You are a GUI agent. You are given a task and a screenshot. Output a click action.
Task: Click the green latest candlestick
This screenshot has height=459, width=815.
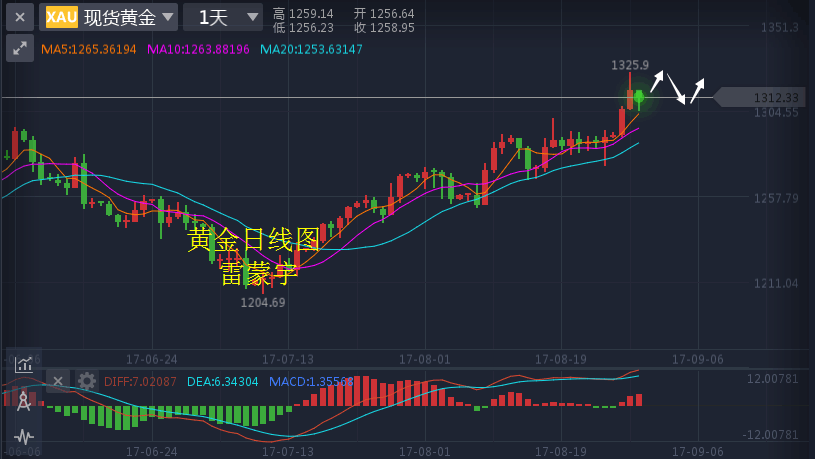coord(638,97)
